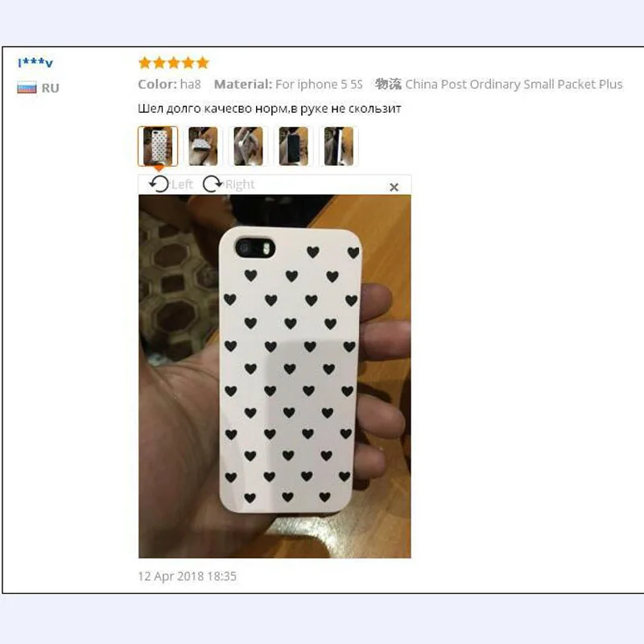This screenshot has width=644, height=644.
Task: View the third review photo thumbnail
Action: pos(248,147)
